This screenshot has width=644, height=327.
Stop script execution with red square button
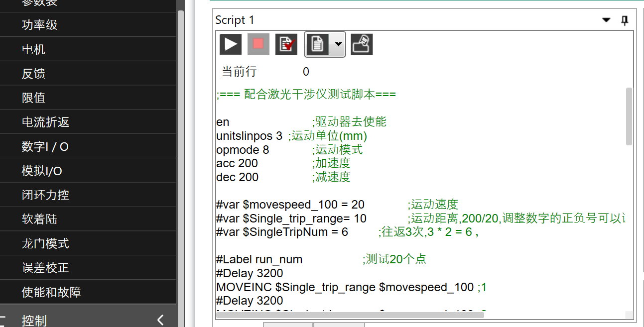pyautogui.click(x=258, y=44)
